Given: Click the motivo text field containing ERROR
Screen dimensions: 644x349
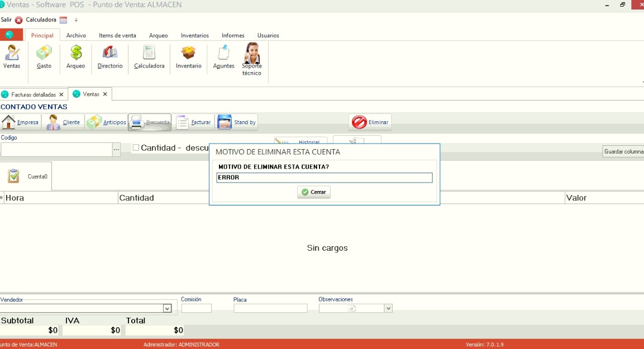Looking at the screenshot, I should coord(324,178).
